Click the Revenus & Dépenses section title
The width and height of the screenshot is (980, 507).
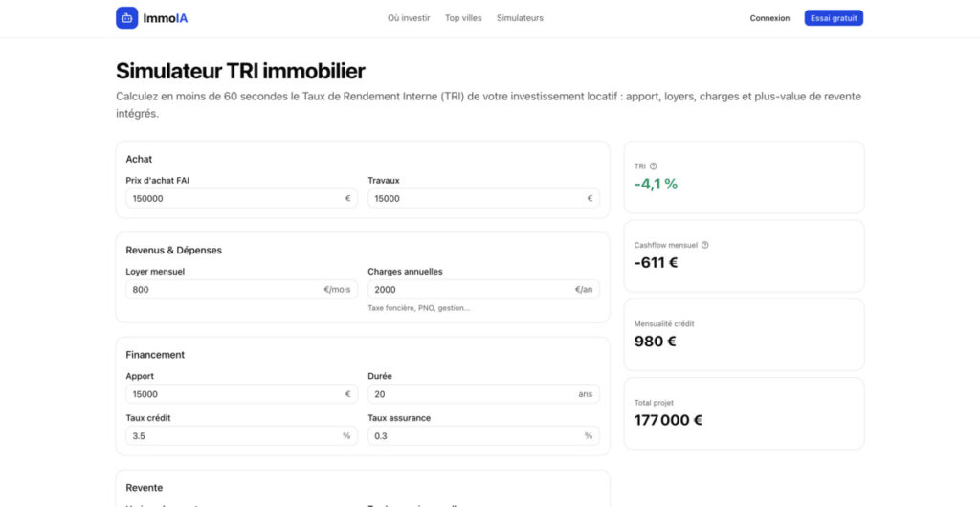[174, 251]
